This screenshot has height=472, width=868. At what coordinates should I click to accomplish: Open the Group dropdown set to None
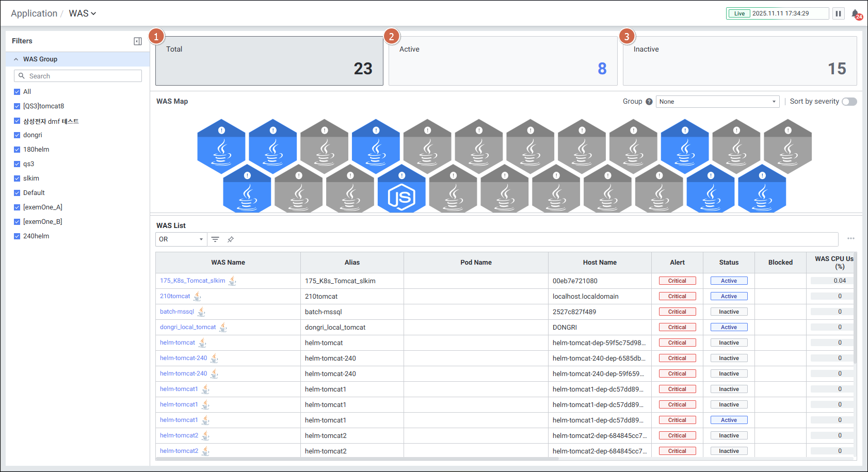717,102
